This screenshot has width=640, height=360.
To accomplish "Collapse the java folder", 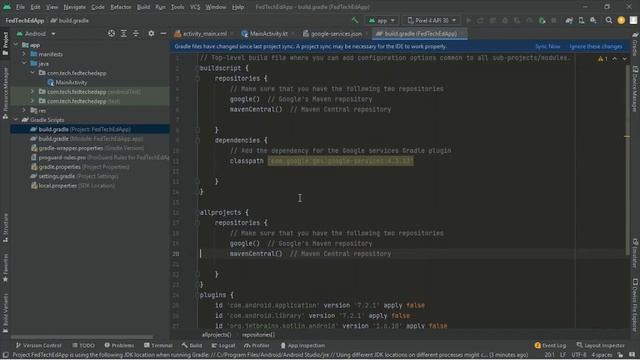I will [24, 63].
